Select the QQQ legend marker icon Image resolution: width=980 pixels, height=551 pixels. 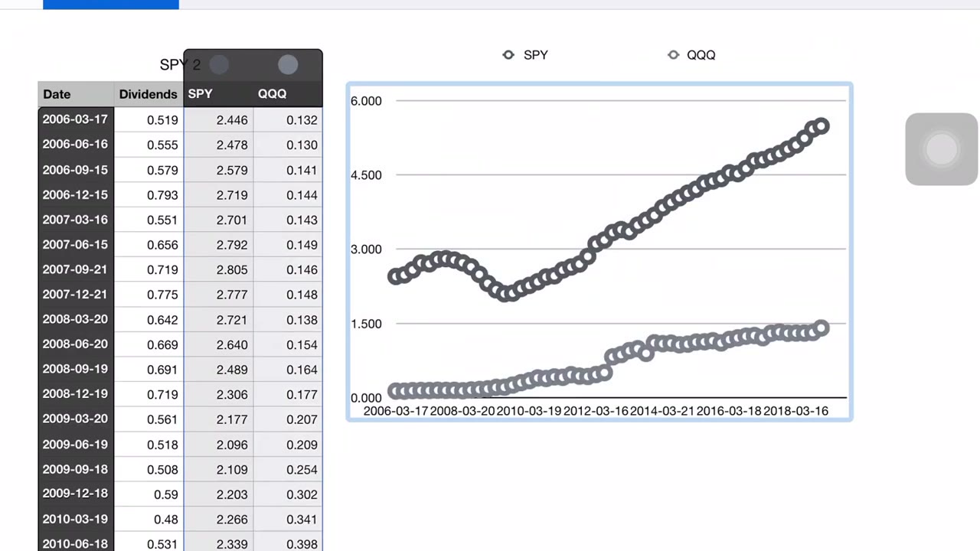click(x=673, y=54)
